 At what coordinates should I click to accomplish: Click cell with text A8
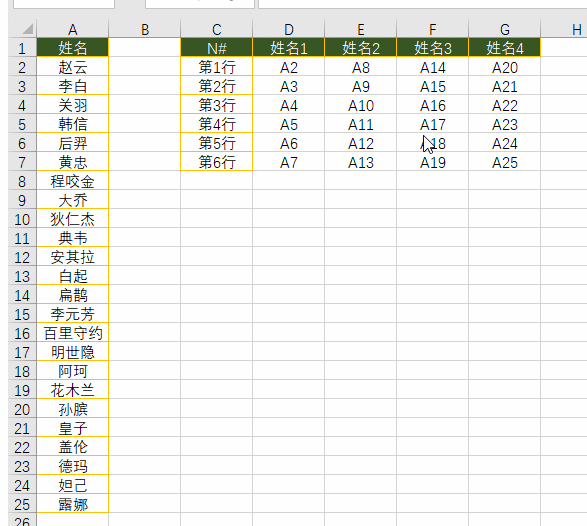click(360, 67)
